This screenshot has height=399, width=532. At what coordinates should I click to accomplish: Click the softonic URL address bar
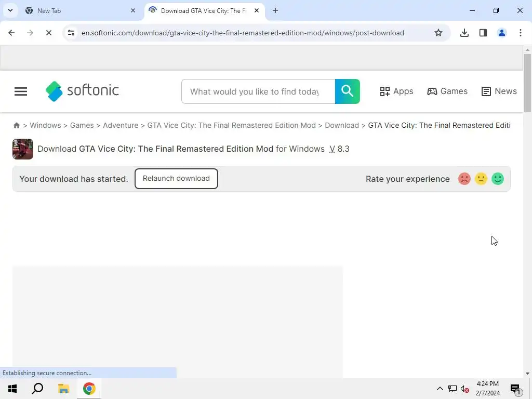[243, 33]
